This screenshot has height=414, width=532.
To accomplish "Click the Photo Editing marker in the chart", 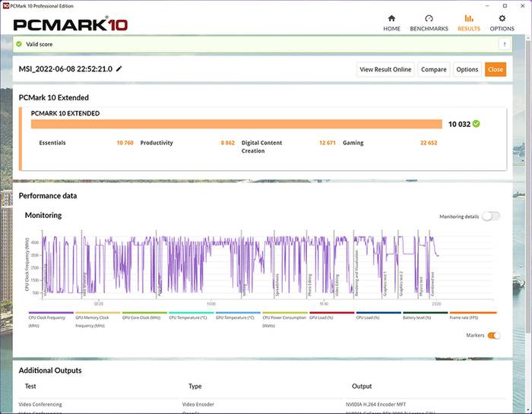I will pos(310,285).
